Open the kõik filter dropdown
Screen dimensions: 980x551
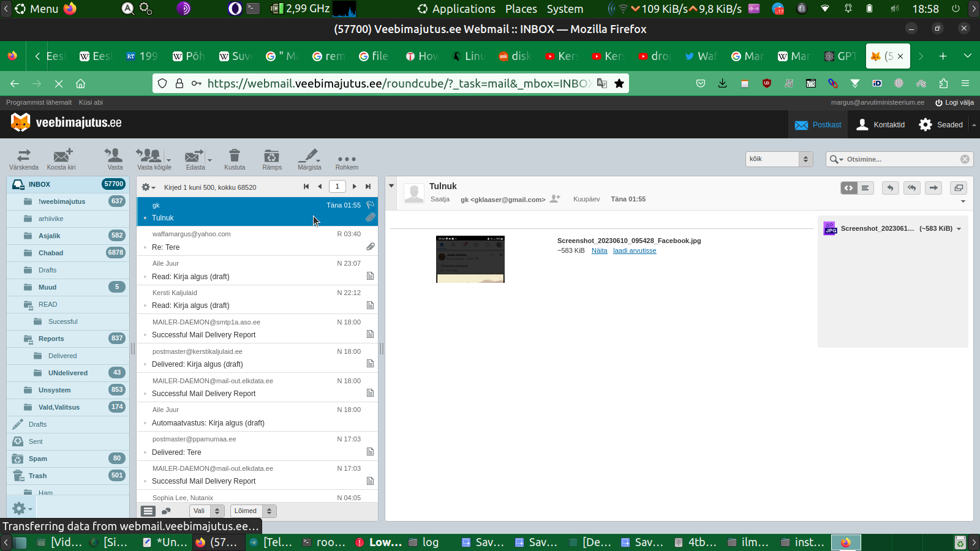point(779,159)
